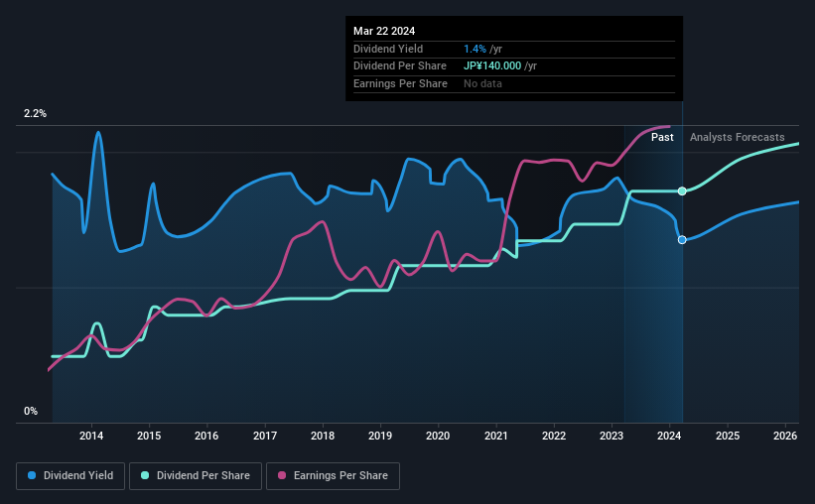Click the 2021 x-axis label
This screenshot has width=815, height=504.
496,436
